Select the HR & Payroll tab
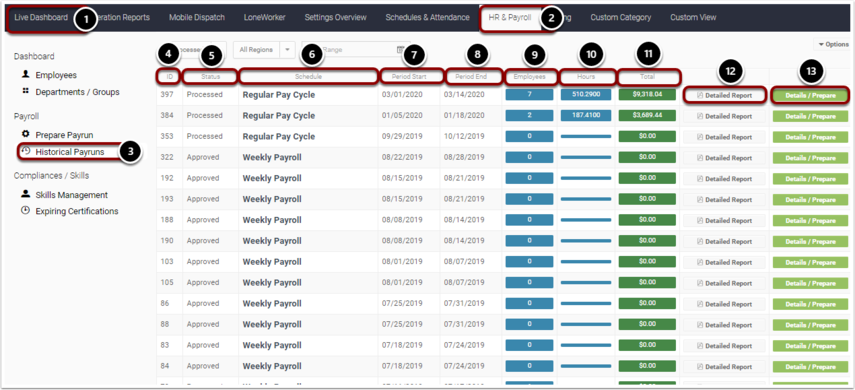The width and height of the screenshot is (855, 390). pyautogui.click(x=510, y=17)
